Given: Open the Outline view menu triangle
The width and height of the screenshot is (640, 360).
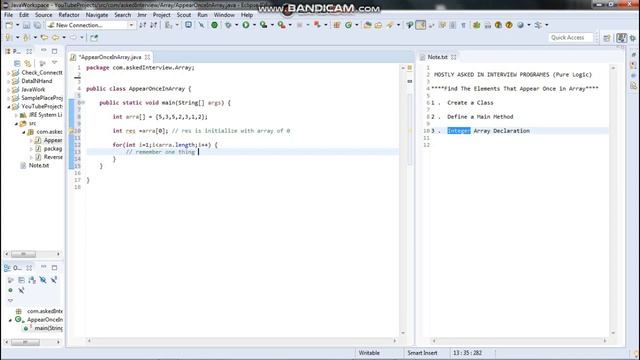Looking at the screenshot, I should (x=11, y=301).
